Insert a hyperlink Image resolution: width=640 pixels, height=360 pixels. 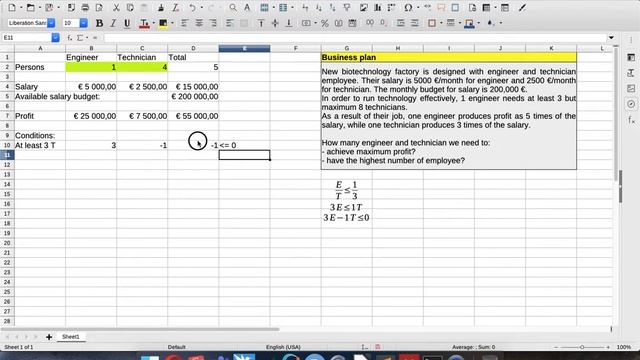427,7
